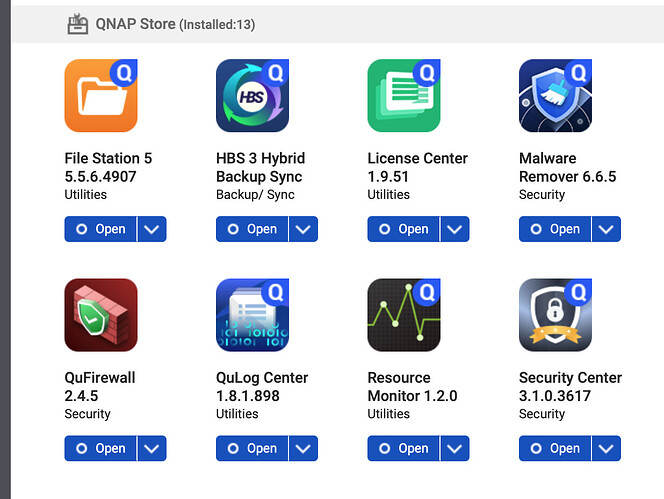The image size is (664, 499).
Task: Click Utilities label under License Center
Action: (x=389, y=194)
